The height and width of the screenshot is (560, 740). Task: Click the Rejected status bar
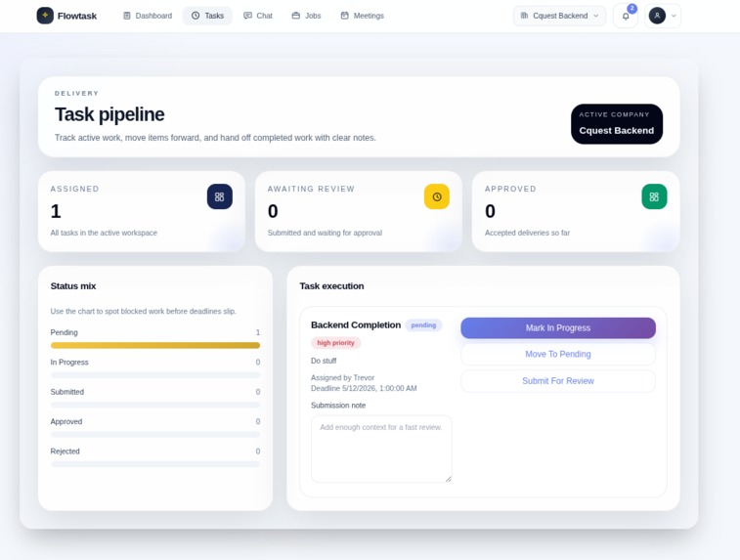(155, 464)
